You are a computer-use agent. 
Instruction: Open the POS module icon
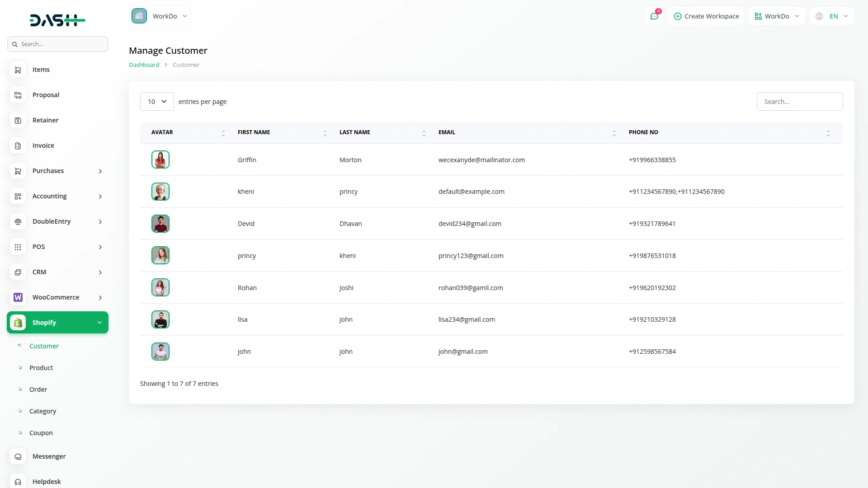(18, 247)
